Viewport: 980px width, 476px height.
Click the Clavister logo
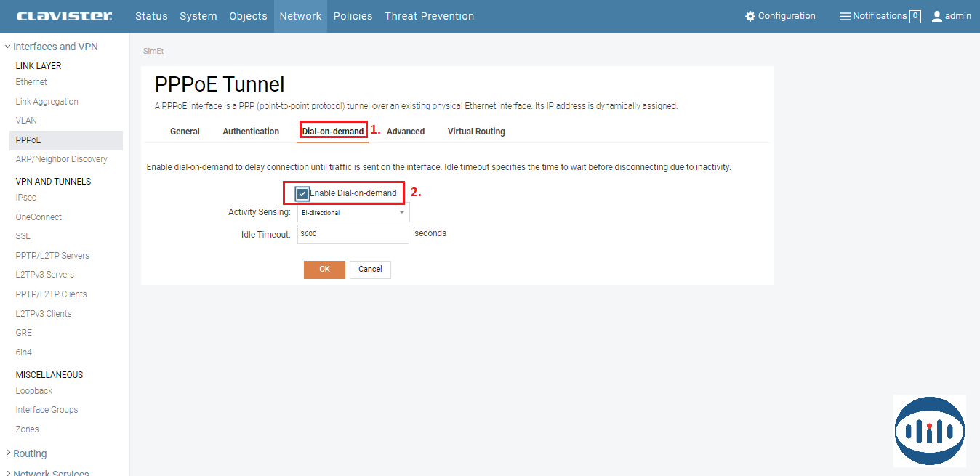point(64,16)
